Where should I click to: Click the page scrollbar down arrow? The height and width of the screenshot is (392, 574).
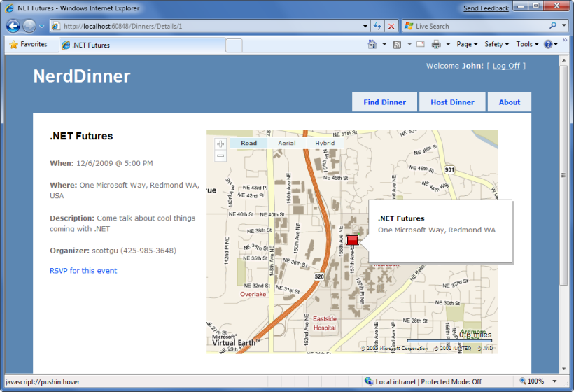tap(563, 369)
